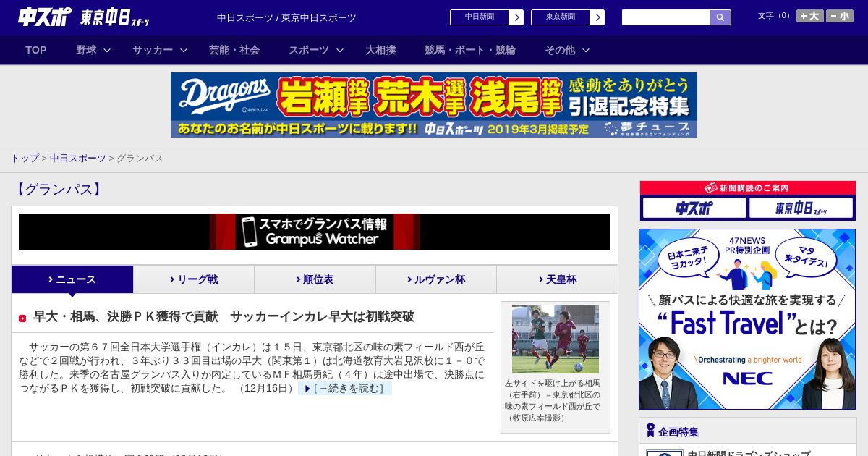Click 中スポ subscription button in sidebar
Image resolution: width=868 pixels, height=456 pixels.
click(694, 208)
